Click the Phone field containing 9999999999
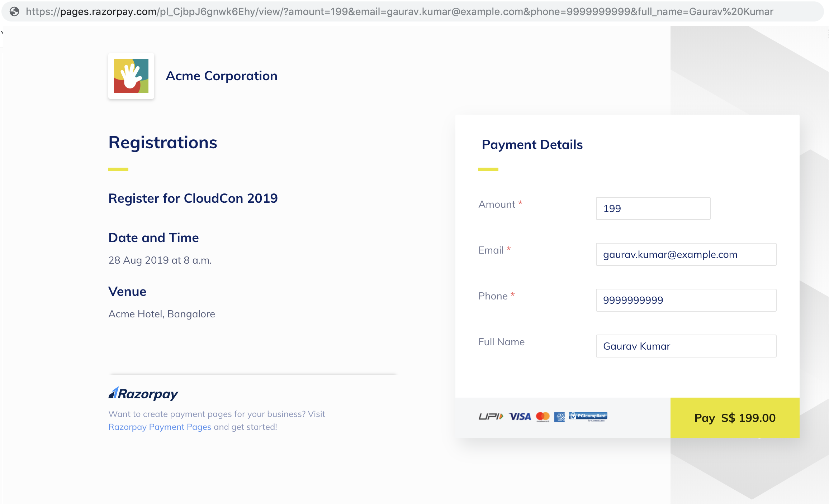Screen dimensions: 829x504 pyautogui.click(x=685, y=300)
